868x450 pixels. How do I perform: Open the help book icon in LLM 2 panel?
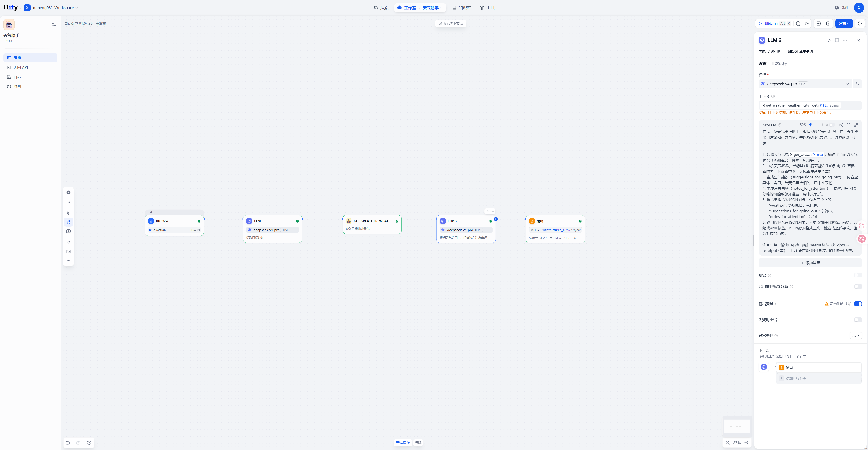[837, 40]
